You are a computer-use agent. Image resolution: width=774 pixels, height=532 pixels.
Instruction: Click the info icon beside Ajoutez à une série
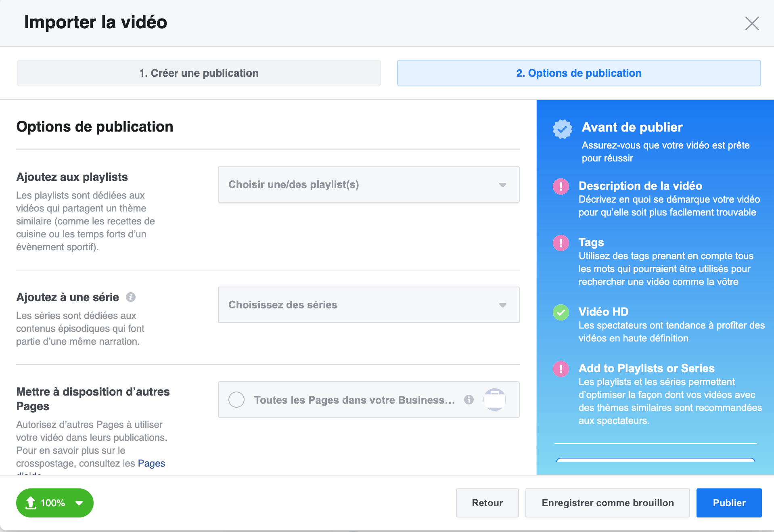point(131,297)
